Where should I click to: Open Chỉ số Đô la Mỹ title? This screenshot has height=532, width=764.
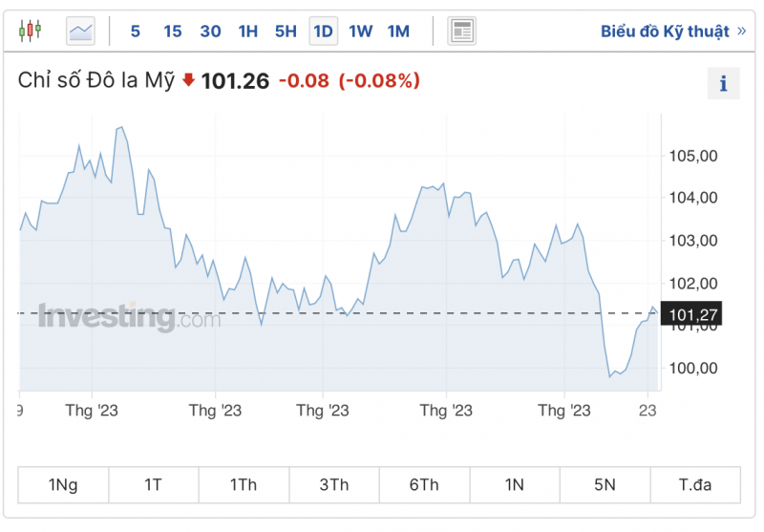tap(96, 81)
